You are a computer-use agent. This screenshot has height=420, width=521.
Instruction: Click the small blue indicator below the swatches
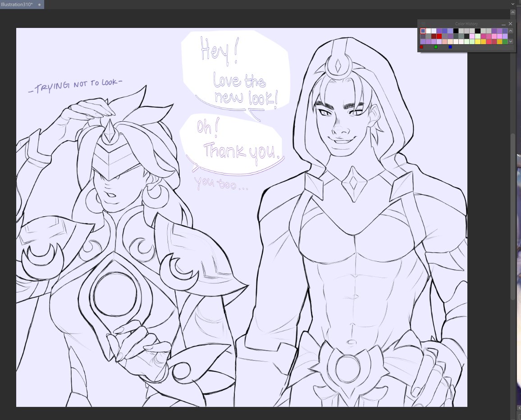450,47
